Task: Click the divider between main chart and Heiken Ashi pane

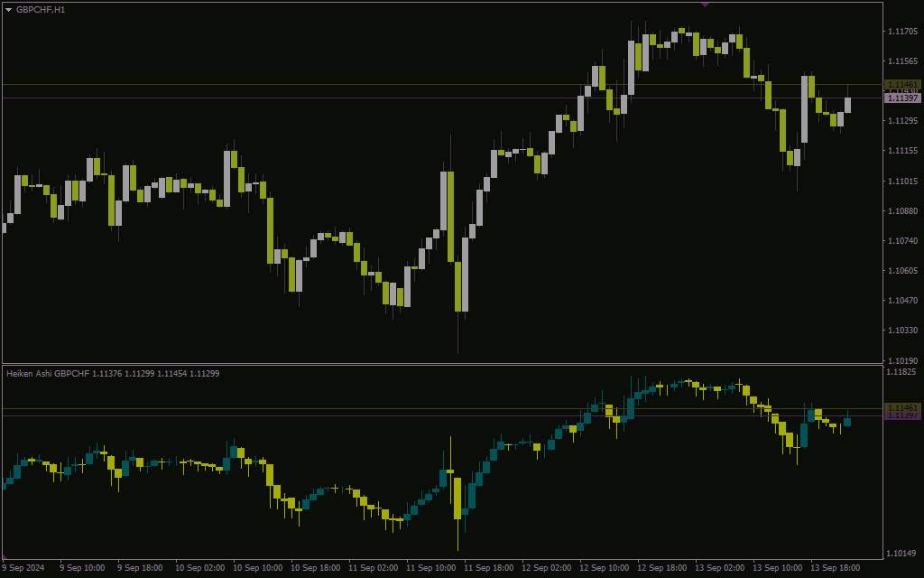Action: click(x=442, y=365)
